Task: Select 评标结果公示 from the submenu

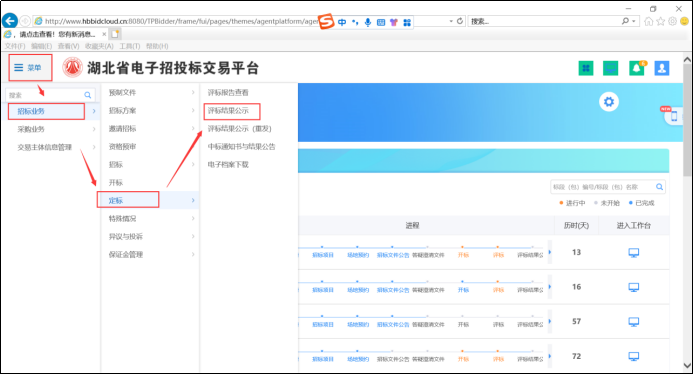Action: (x=228, y=111)
